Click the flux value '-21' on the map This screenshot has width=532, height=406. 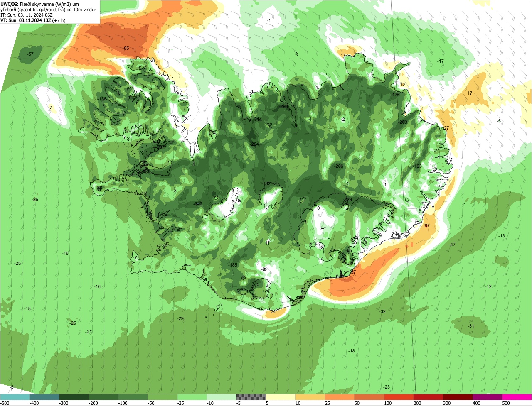pos(89,332)
